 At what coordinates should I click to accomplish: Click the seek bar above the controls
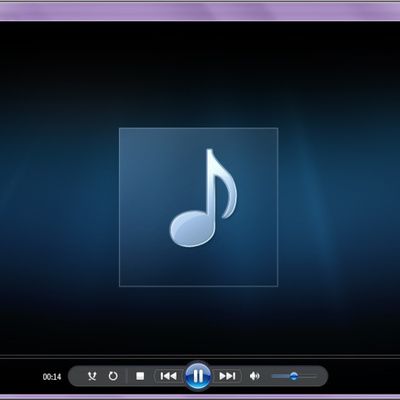click(200, 357)
